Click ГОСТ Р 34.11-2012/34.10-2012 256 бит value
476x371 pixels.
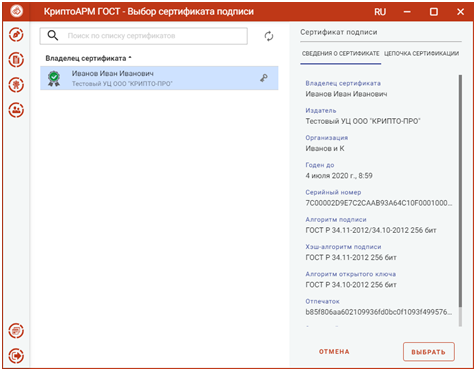pyautogui.click(x=371, y=230)
